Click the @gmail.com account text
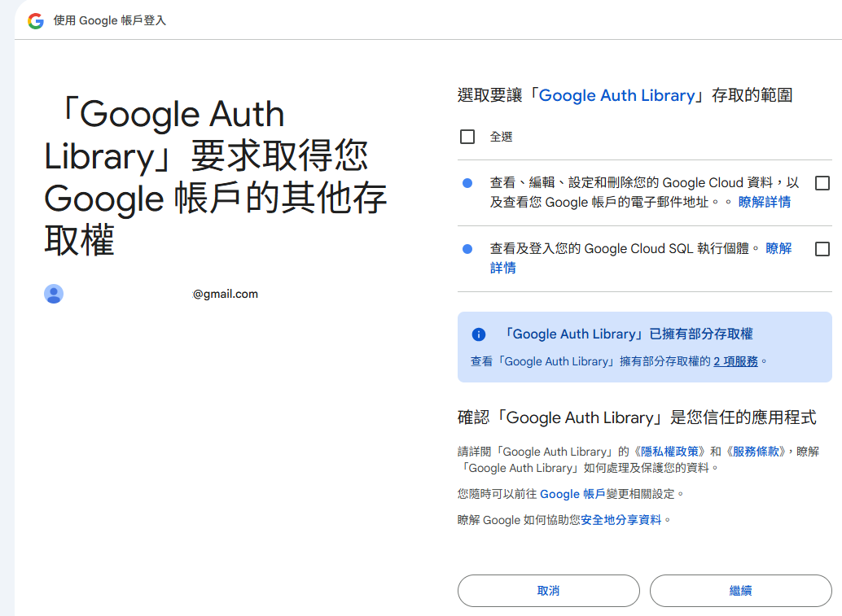Image resolution: width=842 pixels, height=616 pixels. [225, 294]
